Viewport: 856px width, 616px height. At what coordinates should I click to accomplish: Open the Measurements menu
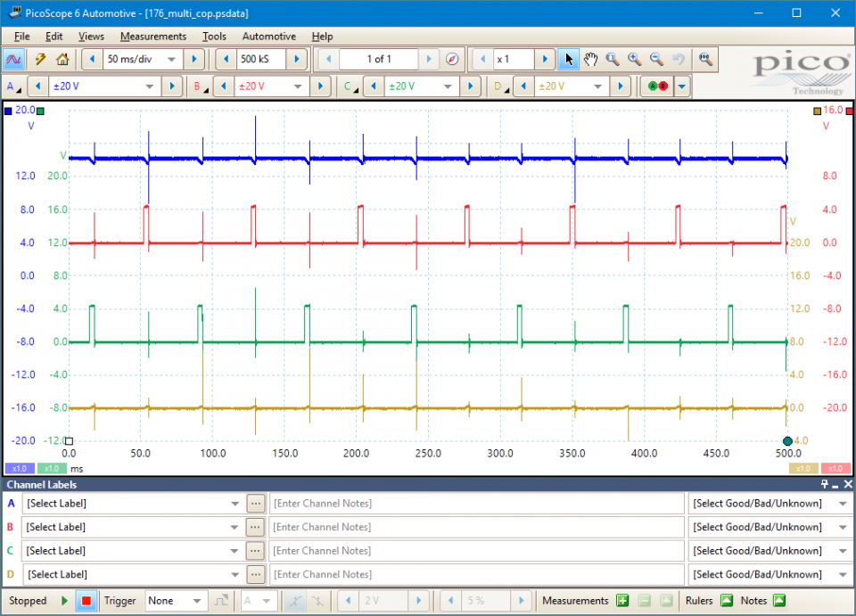click(x=152, y=36)
